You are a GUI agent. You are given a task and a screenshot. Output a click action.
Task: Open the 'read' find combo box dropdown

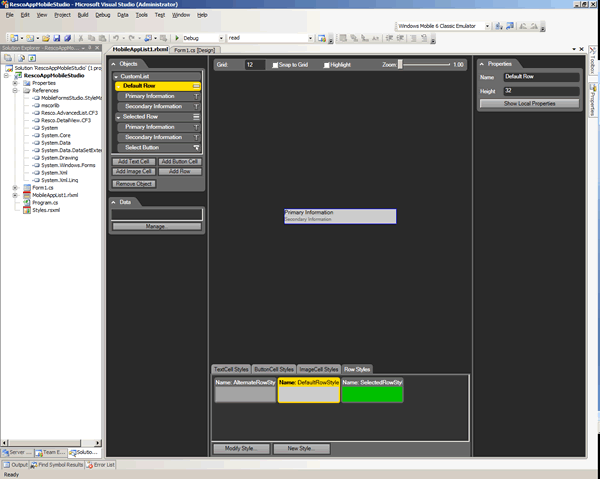[310, 38]
